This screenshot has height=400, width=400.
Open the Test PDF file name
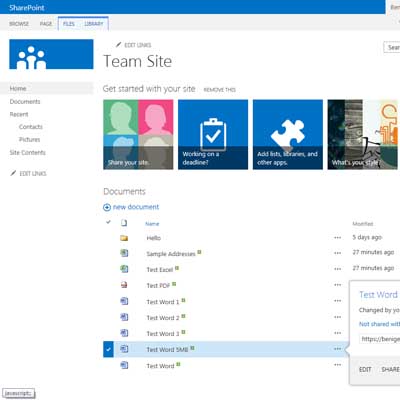(158, 285)
